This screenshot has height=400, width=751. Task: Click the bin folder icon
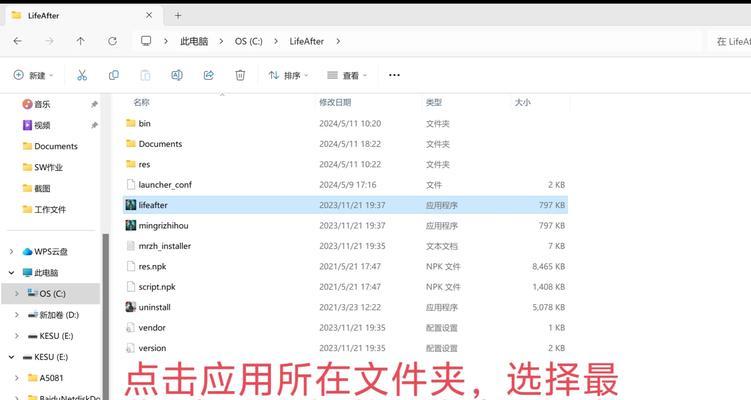[130, 123]
